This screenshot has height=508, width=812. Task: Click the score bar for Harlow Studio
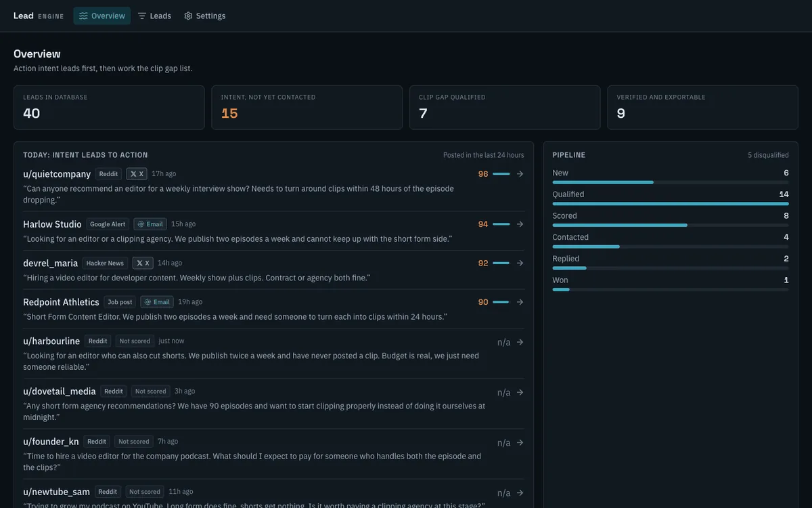click(x=501, y=224)
